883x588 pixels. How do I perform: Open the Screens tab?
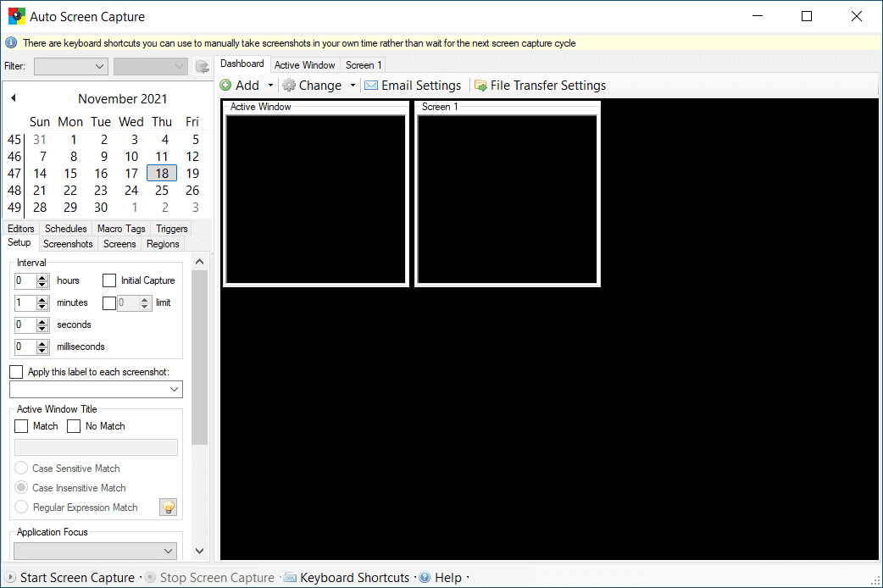click(x=119, y=244)
